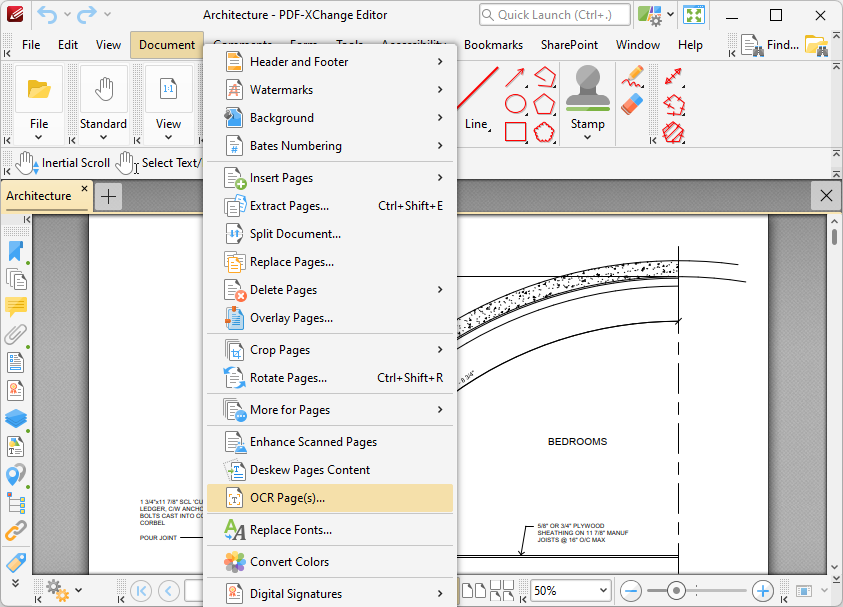This screenshot has height=607, width=843.
Task: Open the Destinations pane
Action: click(15, 474)
